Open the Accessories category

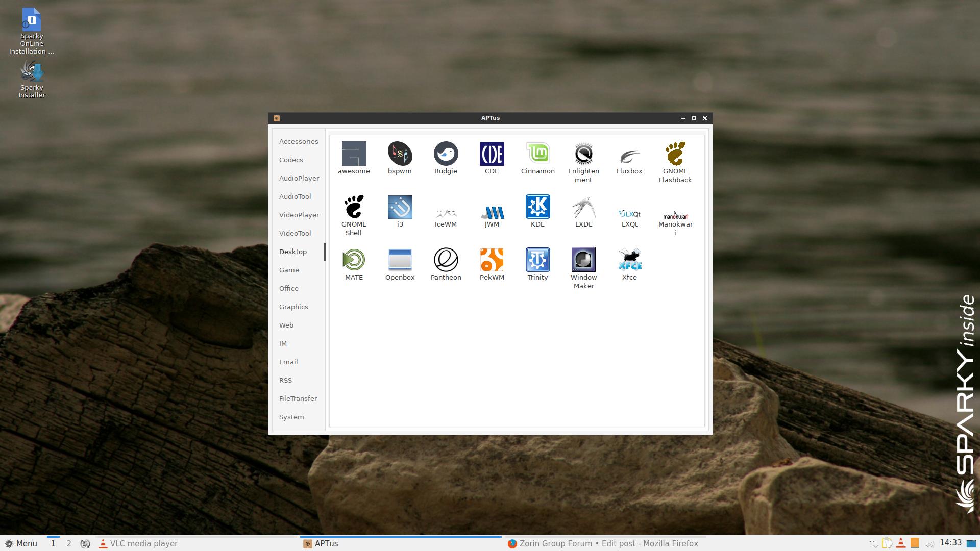(299, 141)
